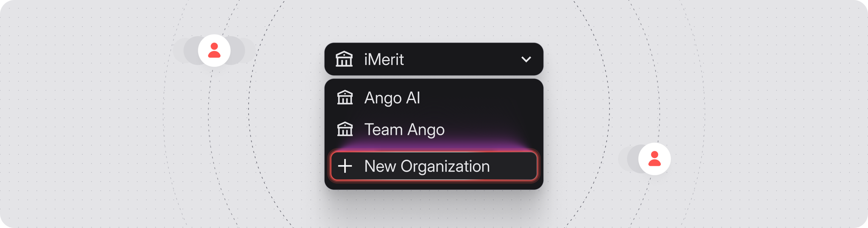The image size is (868, 228).
Task: Click the building icon next to Ango AI
Action: coord(345,97)
